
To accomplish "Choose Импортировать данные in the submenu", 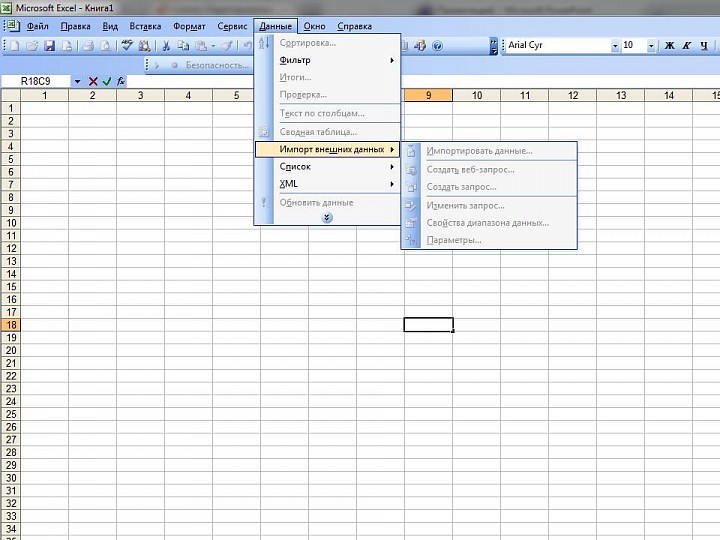I will 489,151.
